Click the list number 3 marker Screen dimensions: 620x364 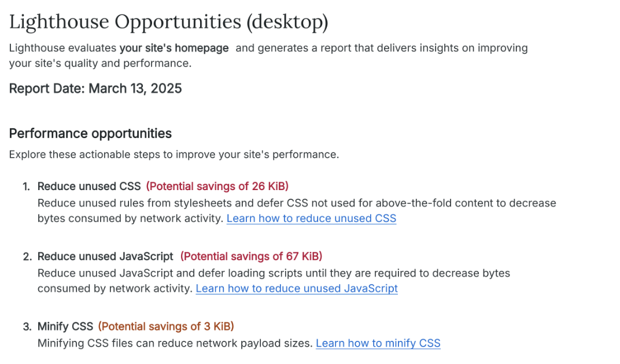26,326
